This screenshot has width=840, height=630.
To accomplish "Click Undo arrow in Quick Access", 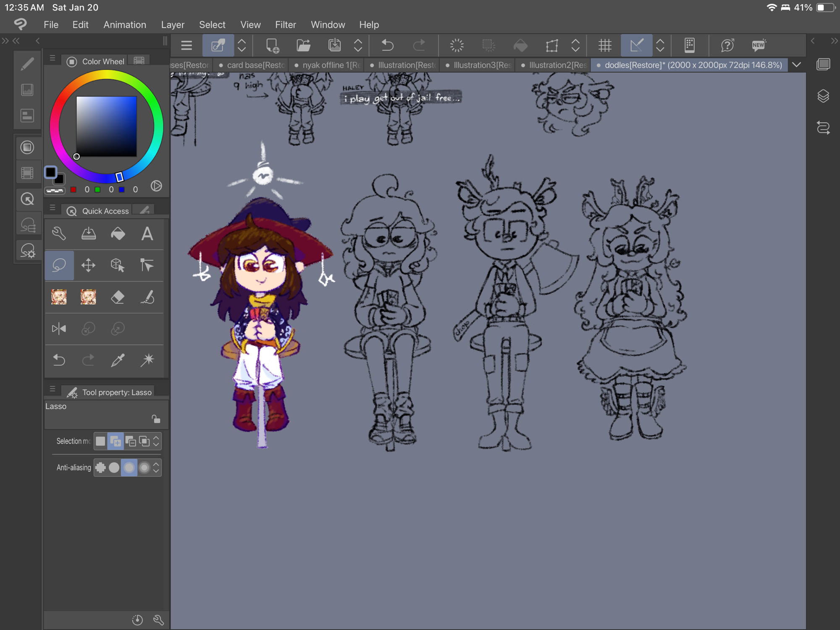I will (x=59, y=360).
